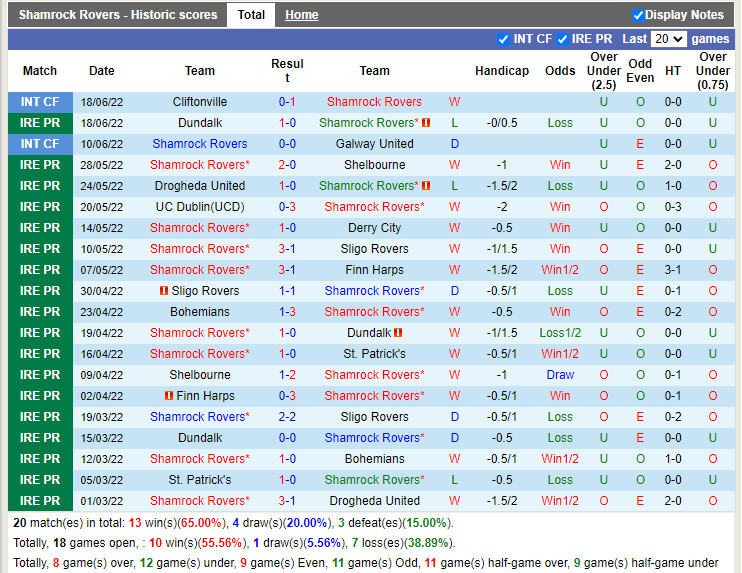The width and height of the screenshot is (742, 573).
Task: Click Finn Harps in 07/05/22 row
Action: [374, 270]
